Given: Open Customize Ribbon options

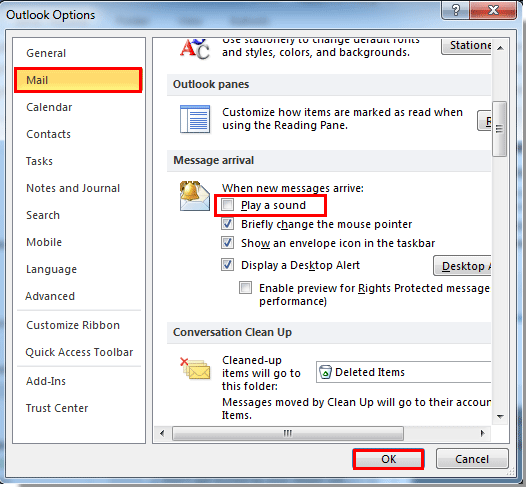Looking at the screenshot, I should [x=79, y=325].
